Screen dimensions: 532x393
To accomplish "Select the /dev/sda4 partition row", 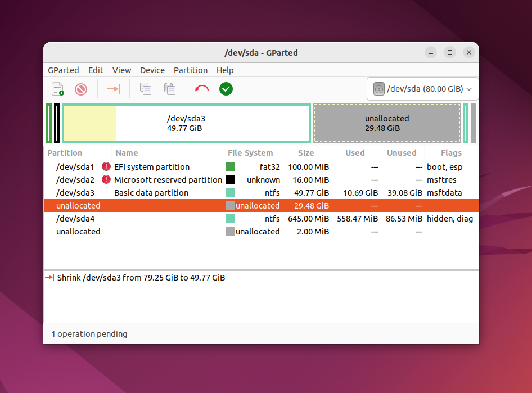I will tap(261, 219).
